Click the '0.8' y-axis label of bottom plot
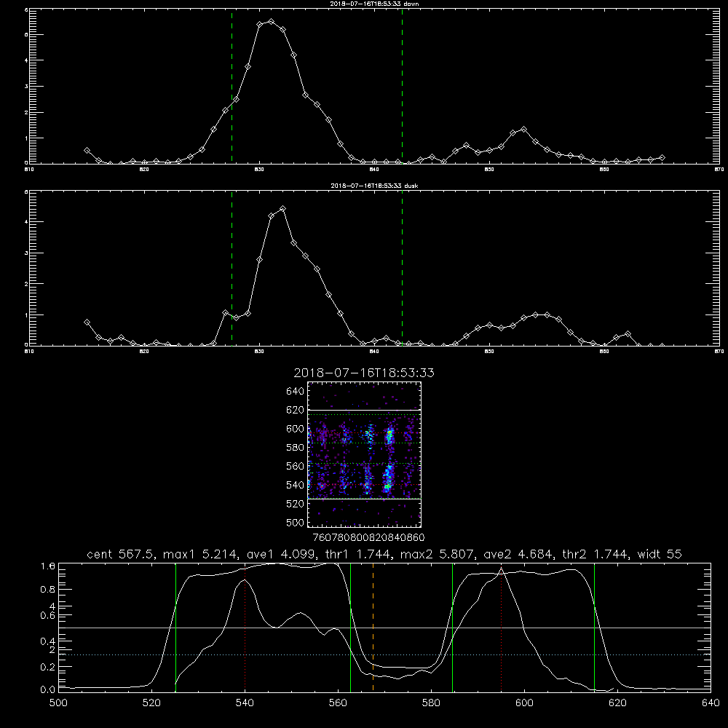The image size is (728, 728). coord(48,589)
